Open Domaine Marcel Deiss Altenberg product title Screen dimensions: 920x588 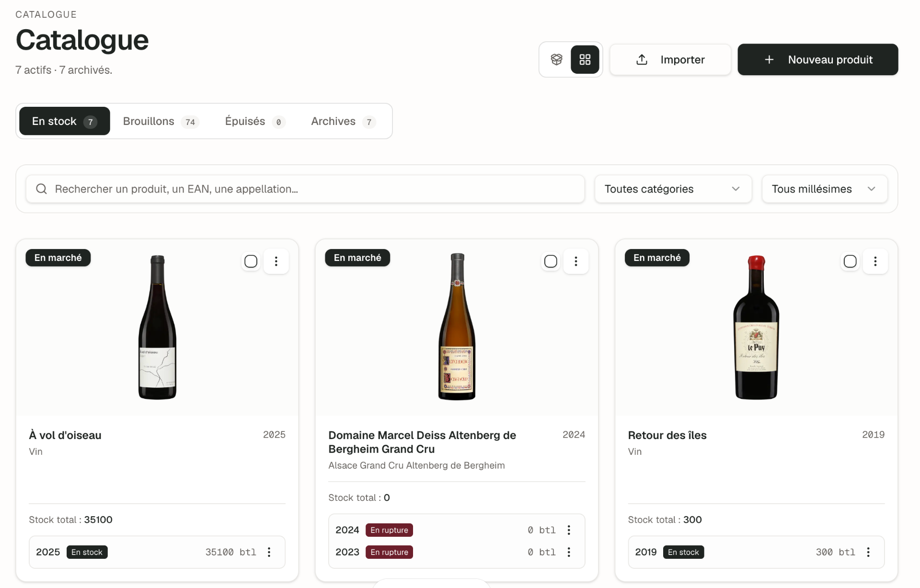(x=422, y=442)
